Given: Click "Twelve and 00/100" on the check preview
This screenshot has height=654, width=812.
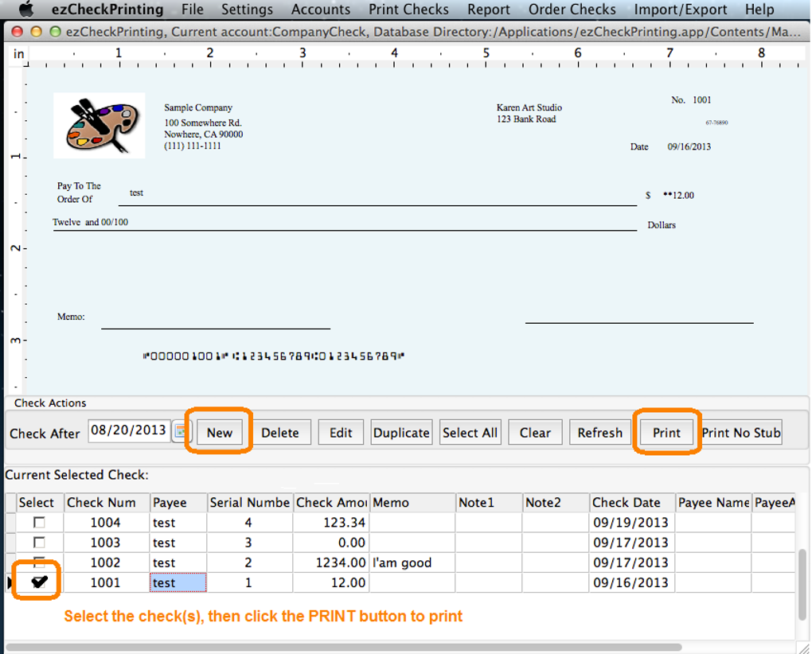Looking at the screenshot, I should pyautogui.click(x=90, y=222).
